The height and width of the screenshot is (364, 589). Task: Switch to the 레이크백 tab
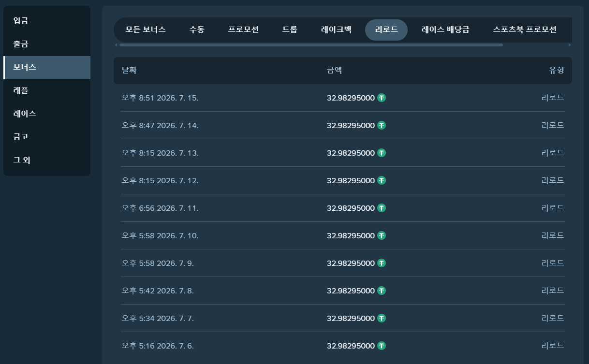336,29
